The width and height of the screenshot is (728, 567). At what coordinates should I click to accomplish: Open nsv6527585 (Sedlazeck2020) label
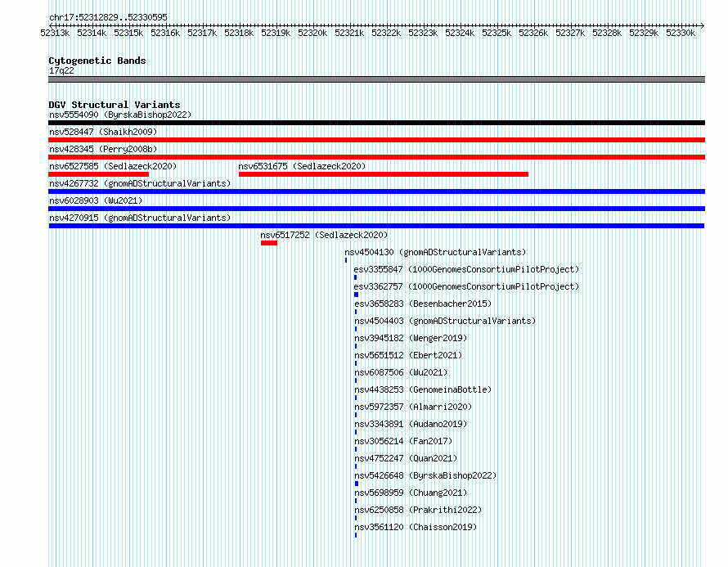click(x=113, y=166)
